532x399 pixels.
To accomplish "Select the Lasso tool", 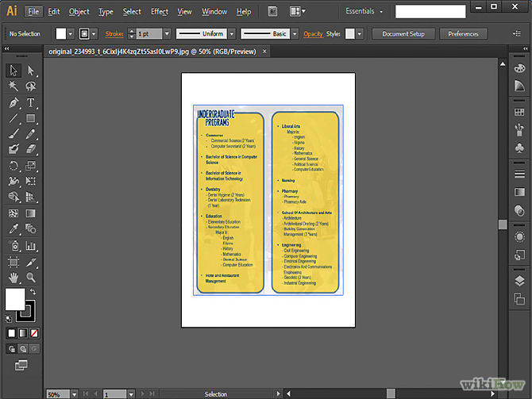I will point(30,86).
